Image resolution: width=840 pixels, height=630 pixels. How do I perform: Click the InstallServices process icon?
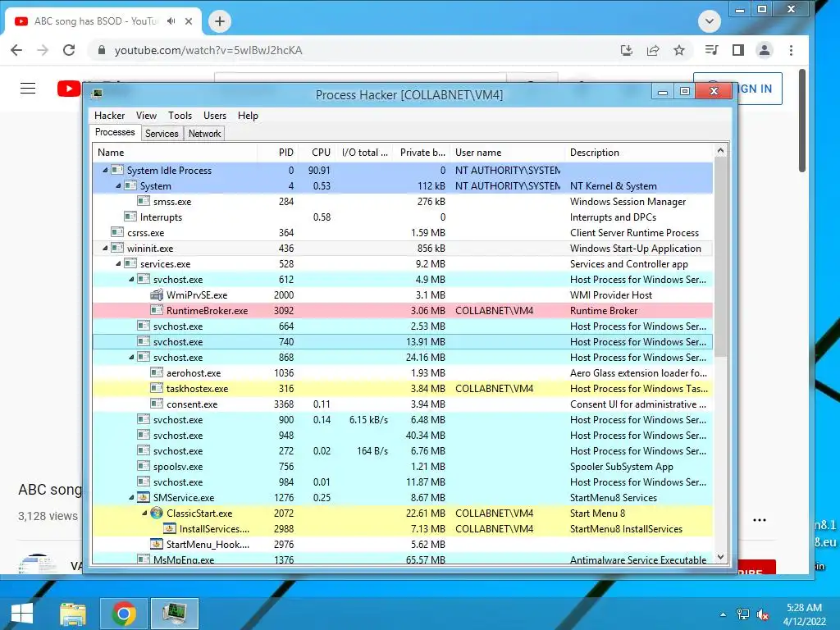(169, 529)
